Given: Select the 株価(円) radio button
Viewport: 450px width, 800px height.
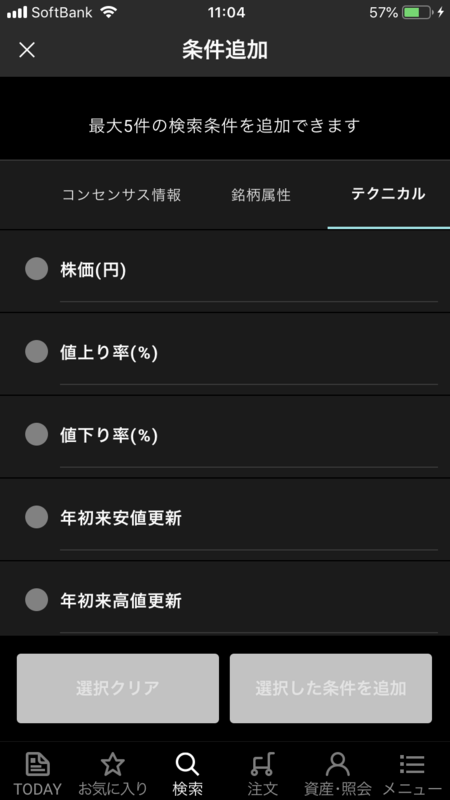Looking at the screenshot, I should (x=37, y=269).
